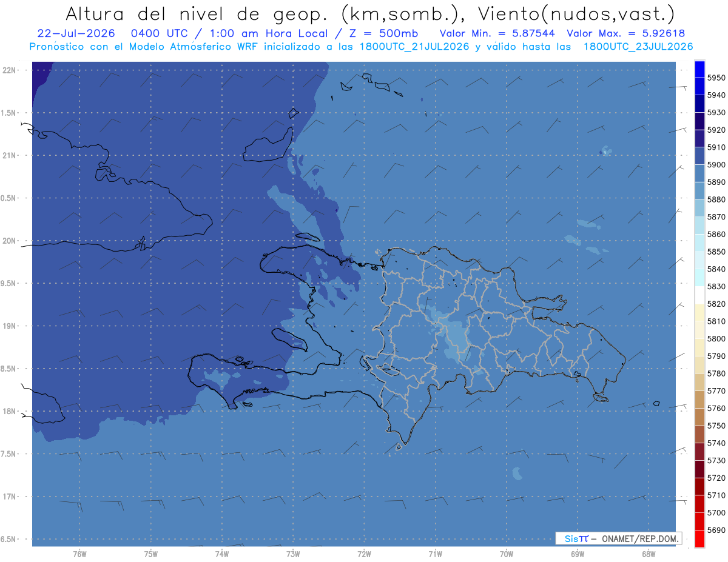Click the '20N' latitude label
This screenshot has width=728, height=562.
(x=10, y=241)
